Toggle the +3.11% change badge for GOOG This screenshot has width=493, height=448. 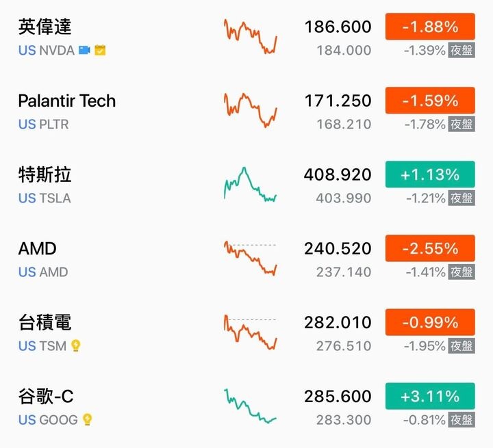tap(430, 396)
